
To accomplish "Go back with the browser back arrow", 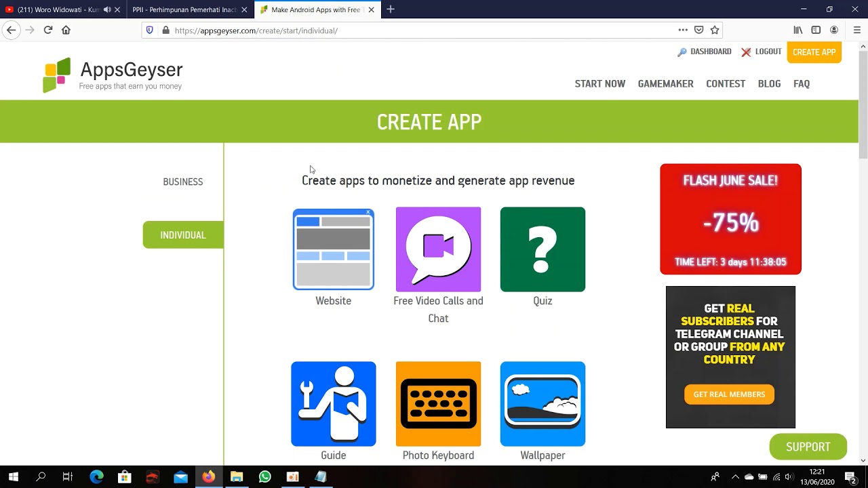I will (11, 30).
